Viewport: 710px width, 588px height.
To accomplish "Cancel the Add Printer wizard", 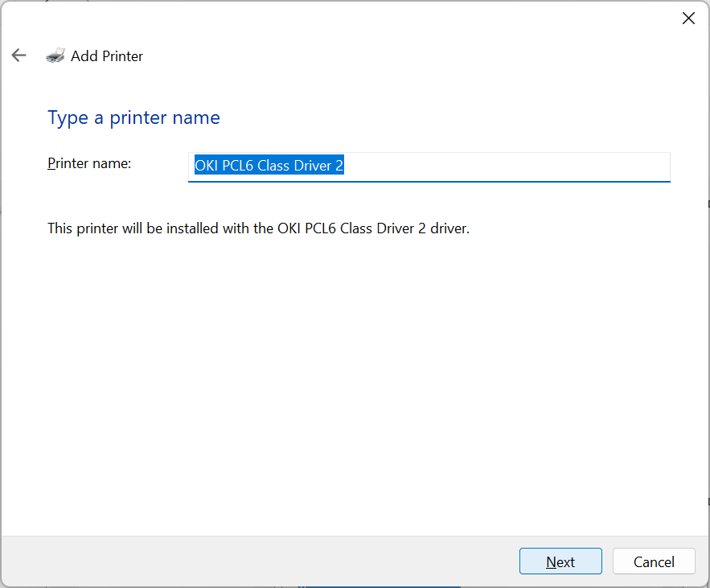I will (x=654, y=561).
